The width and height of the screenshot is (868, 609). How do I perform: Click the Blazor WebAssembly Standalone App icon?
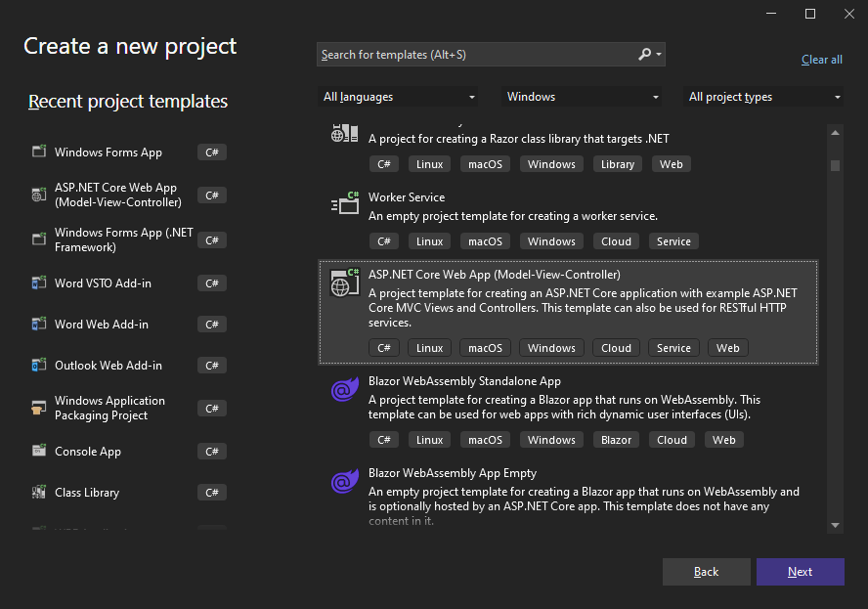(344, 389)
